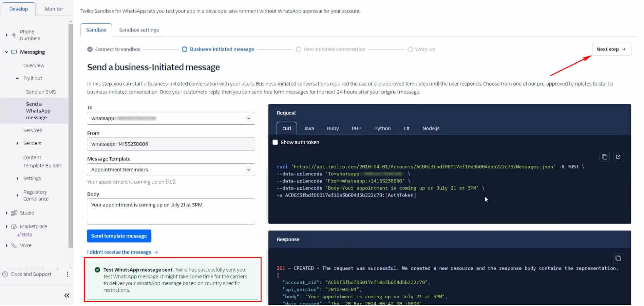Click the From number input field
Screen dimensions: 644x306
(x=171, y=144)
